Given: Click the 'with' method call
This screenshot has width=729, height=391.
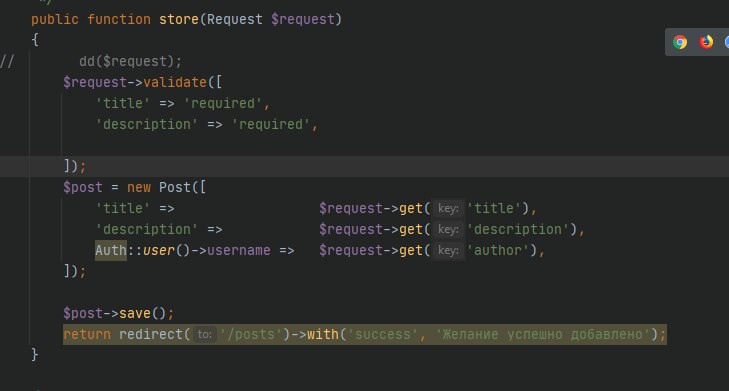Looking at the screenshot, I should (322, 335).
